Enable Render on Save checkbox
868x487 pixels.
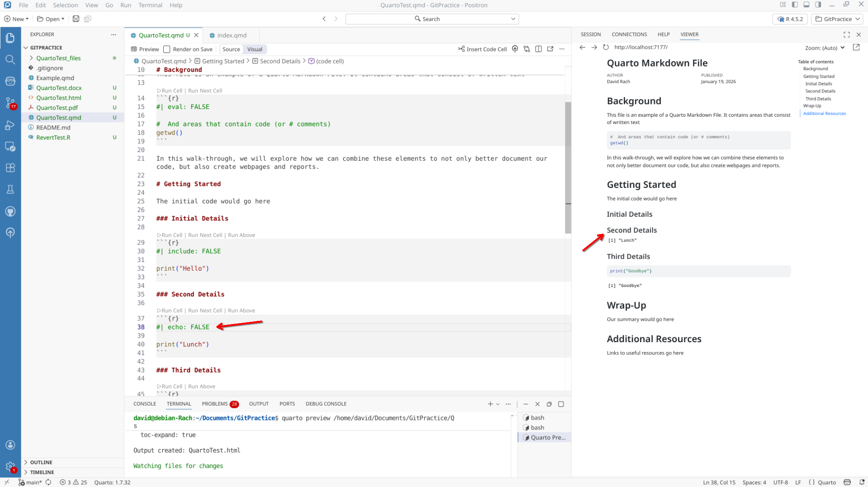click(x=167, y=49)
